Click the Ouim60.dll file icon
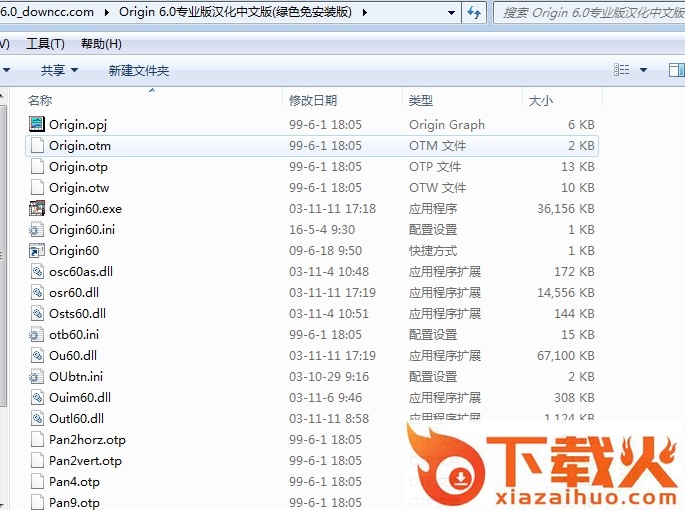 37,397
